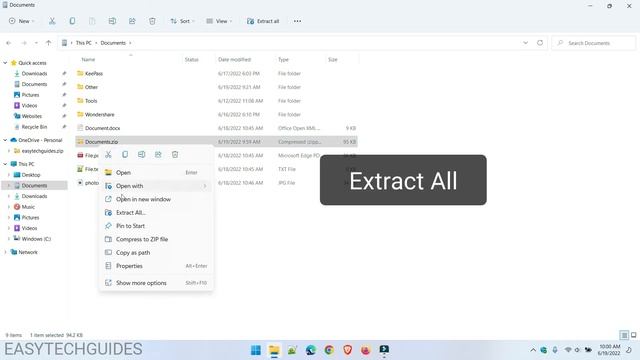Click the Cut icon in the top toolbar

point(52,21)
